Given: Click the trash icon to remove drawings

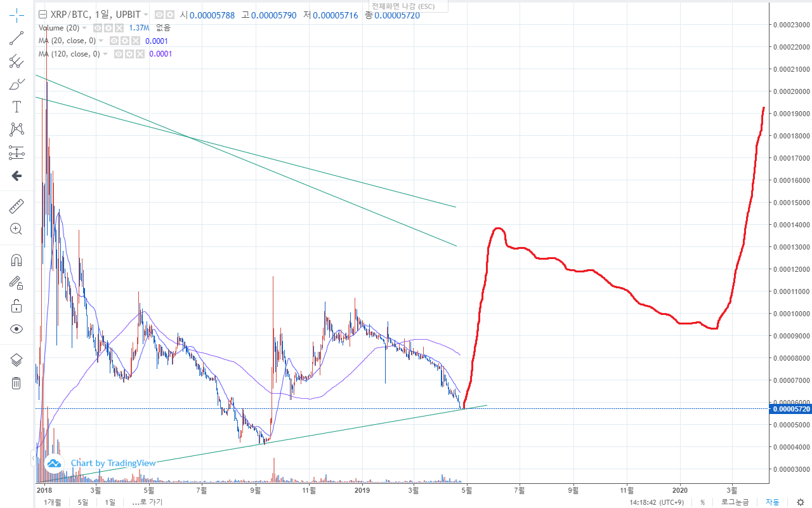Looking at the screenshot, I should 16,383.
